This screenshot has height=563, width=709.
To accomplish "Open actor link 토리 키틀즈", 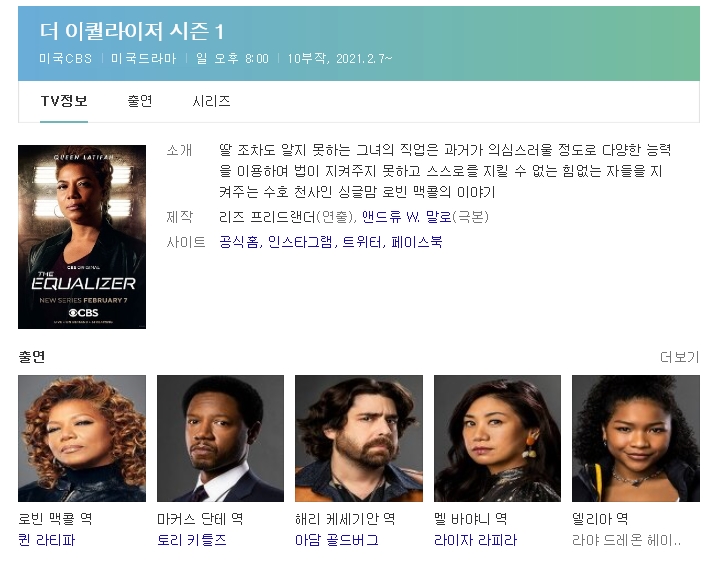I will coord(192,540).
